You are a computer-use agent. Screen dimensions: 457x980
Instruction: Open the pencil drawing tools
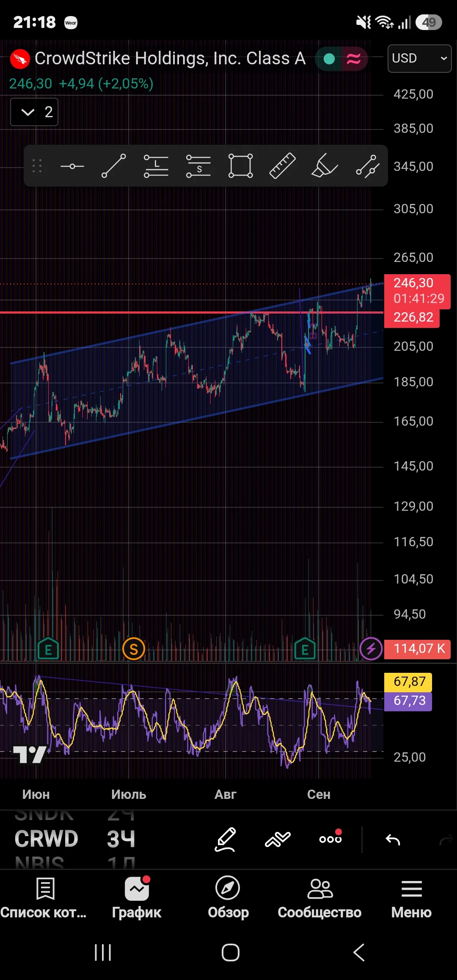(225, 840)
